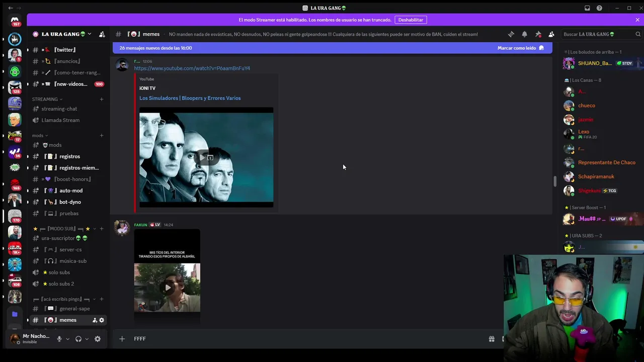Deafen with the headphones button
This screenshot has width=644, height=362.
(78, 339)
